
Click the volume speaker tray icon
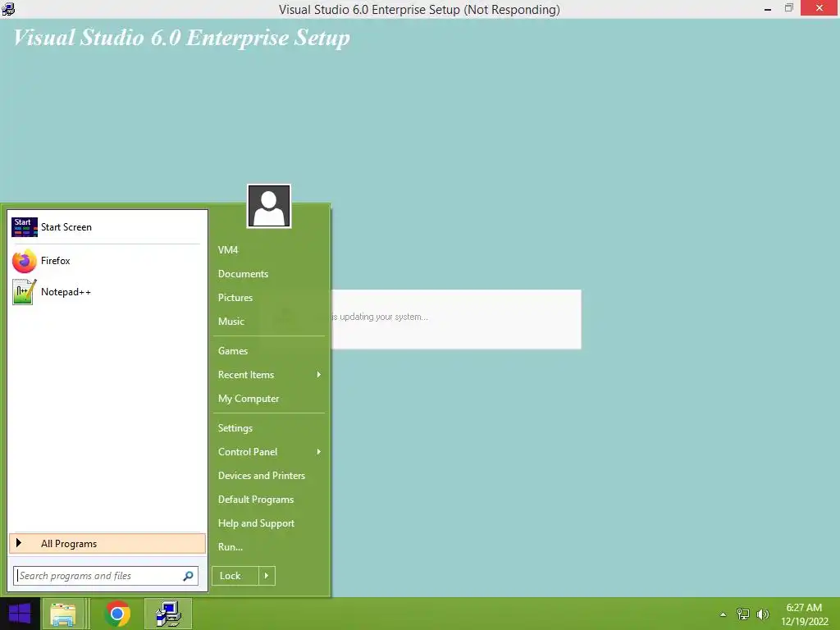tap(763, 614)
